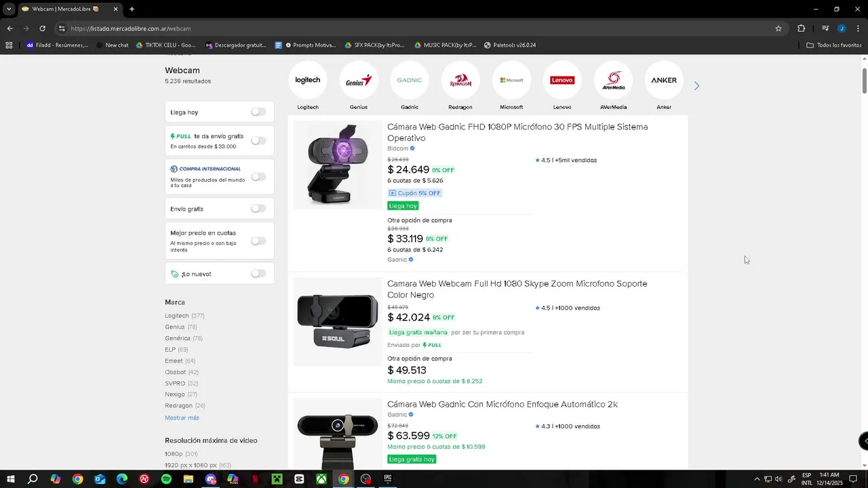868x488 pixels.
Task: Open the Chrome profile avatar
Action: pos(842,28)
